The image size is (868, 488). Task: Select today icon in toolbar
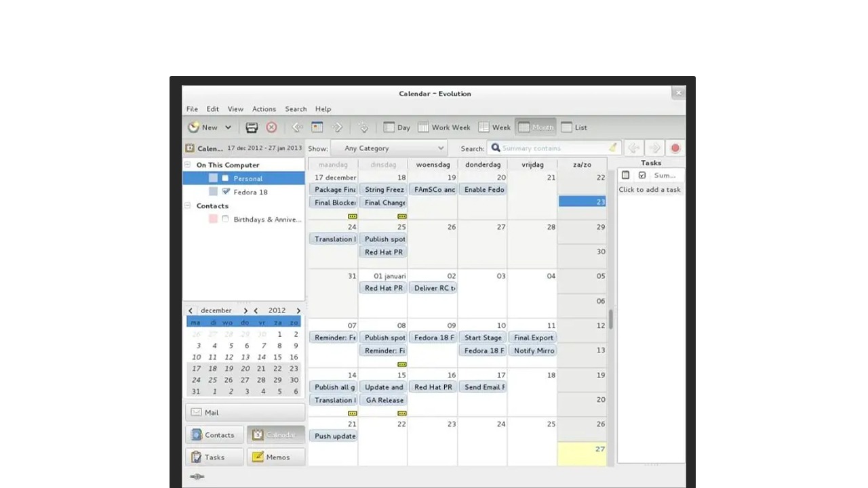click(x=317, y=127)
